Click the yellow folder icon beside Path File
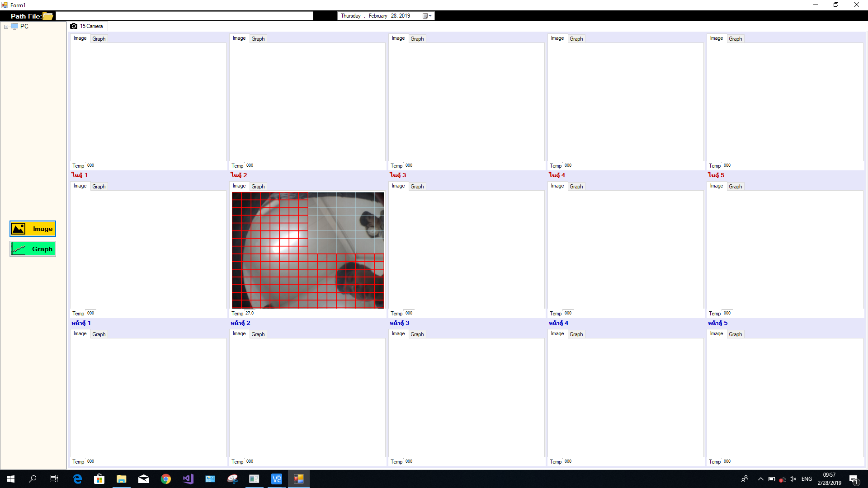Screen dimensions: 868x488 [47, 16]
